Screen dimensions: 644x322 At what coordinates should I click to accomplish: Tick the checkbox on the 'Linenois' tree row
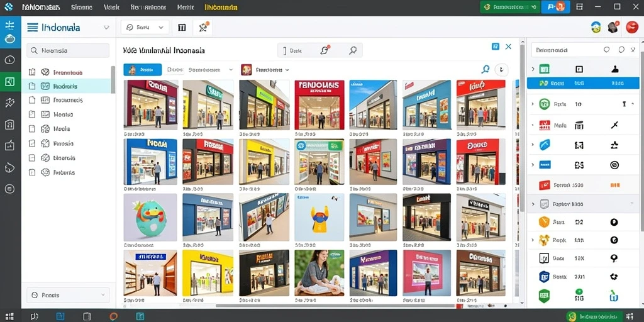click(x=32, y=158)
